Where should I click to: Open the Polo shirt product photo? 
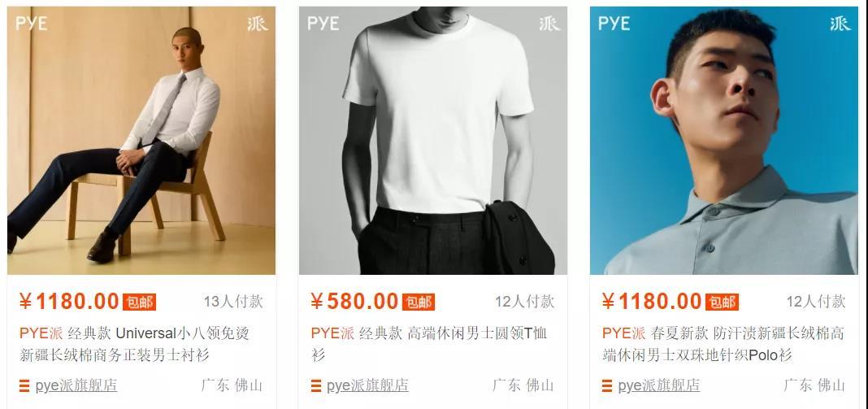[x=724, y=140]
